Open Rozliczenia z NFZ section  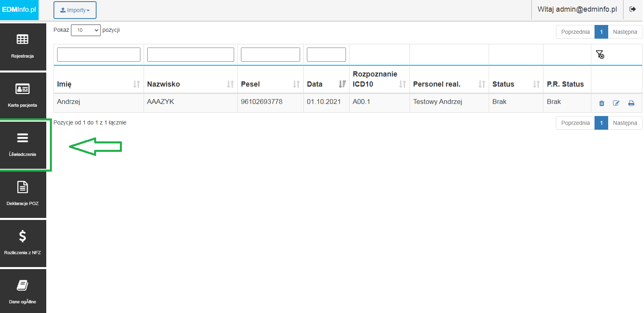pos(23,243)
